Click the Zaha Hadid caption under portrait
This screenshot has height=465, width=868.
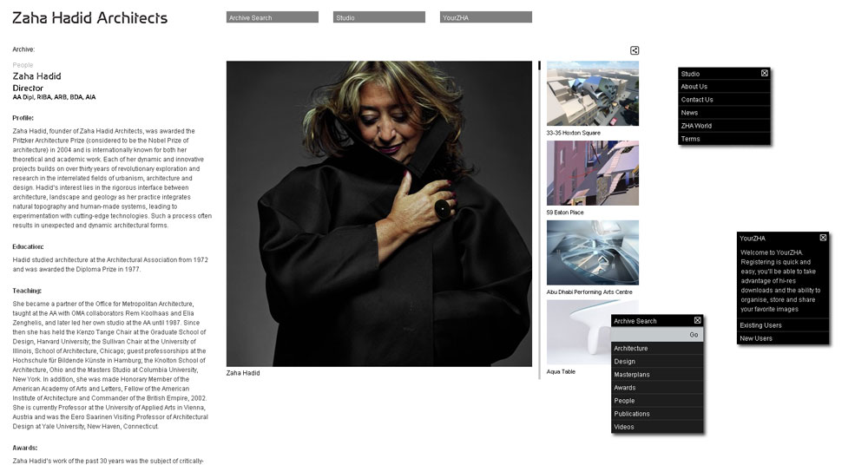(x=242, y=373)
